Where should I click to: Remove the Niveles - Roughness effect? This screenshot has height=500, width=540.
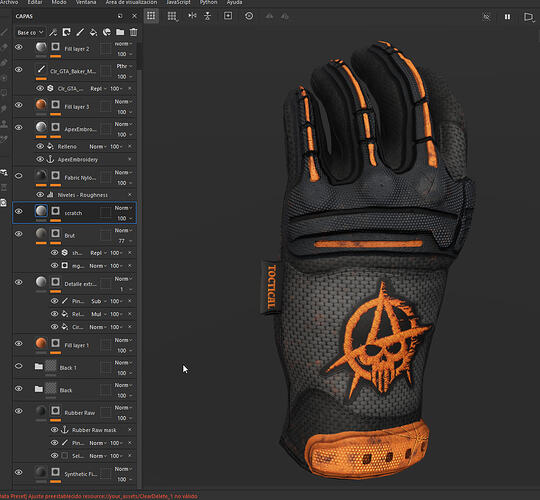click(130, 195)
